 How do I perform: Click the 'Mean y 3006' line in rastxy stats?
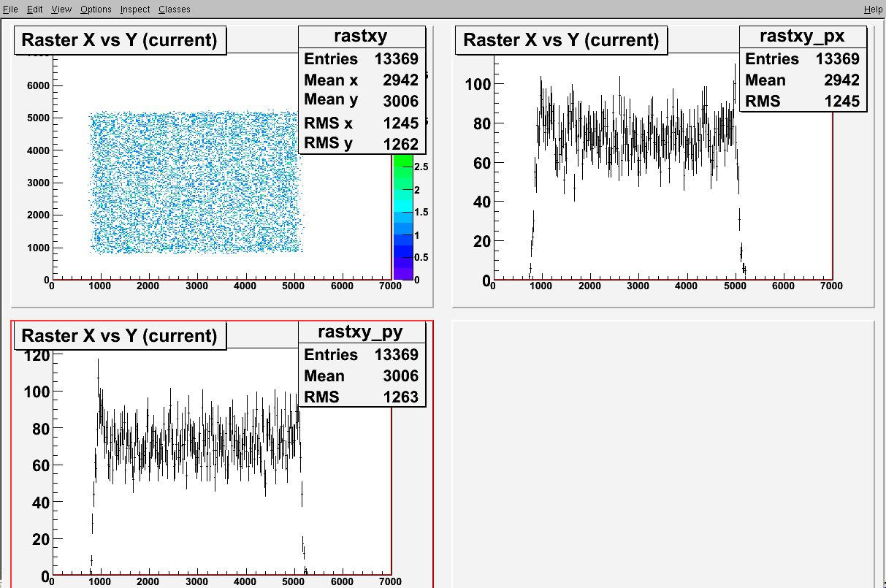coord(362,100)
